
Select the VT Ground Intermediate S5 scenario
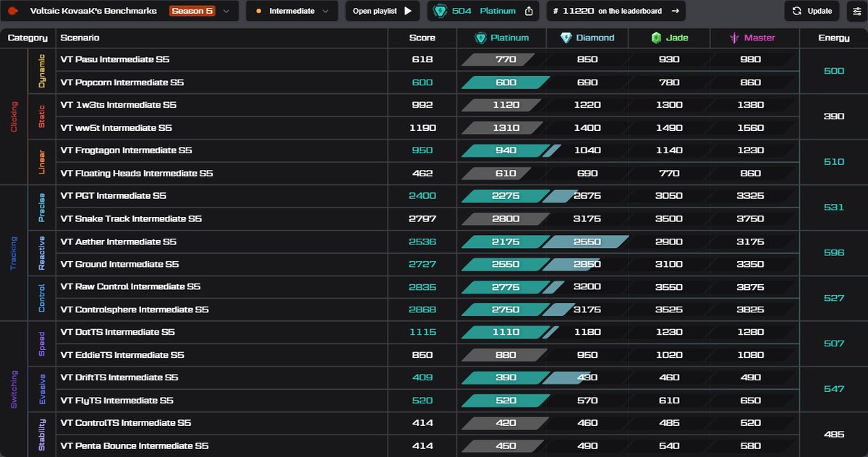tap(120, 265)
